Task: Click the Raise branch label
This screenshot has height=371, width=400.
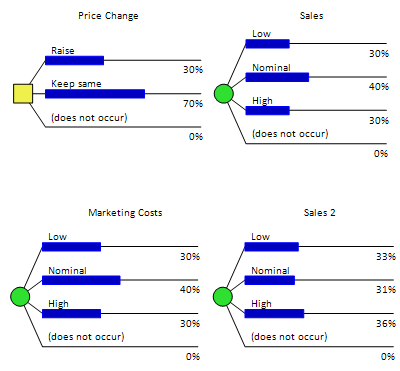Action: tap(63, 51)
